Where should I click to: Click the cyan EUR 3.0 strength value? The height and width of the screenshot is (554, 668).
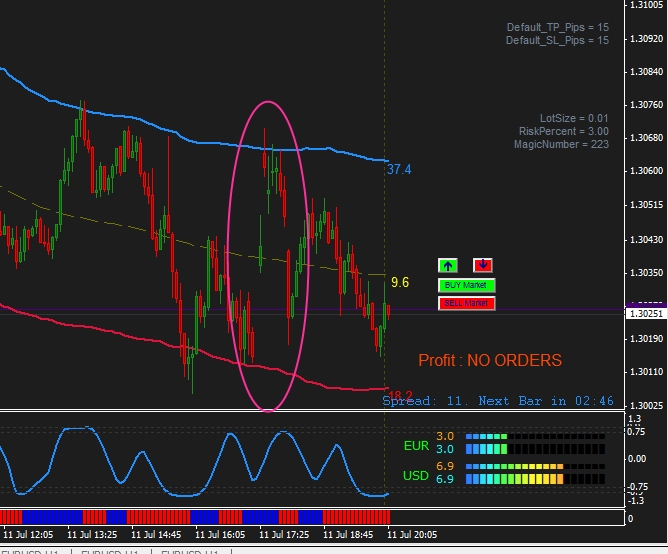click(x=445, y=449)
